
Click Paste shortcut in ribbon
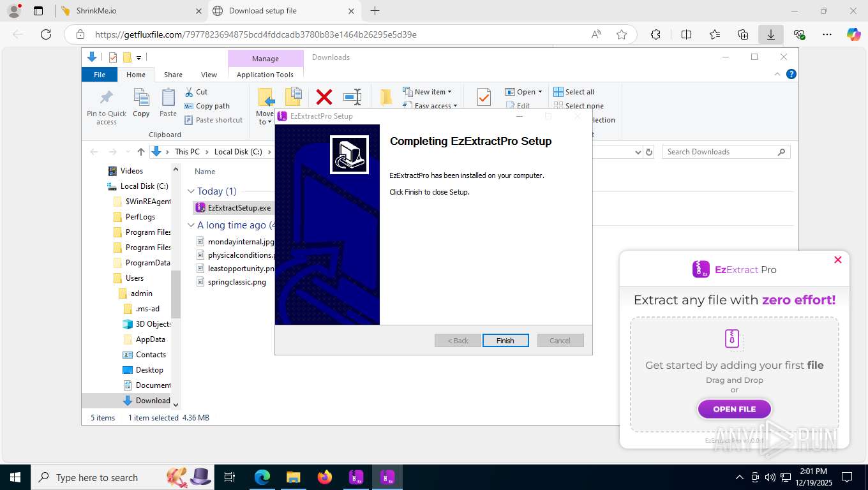tap(213, 120)
